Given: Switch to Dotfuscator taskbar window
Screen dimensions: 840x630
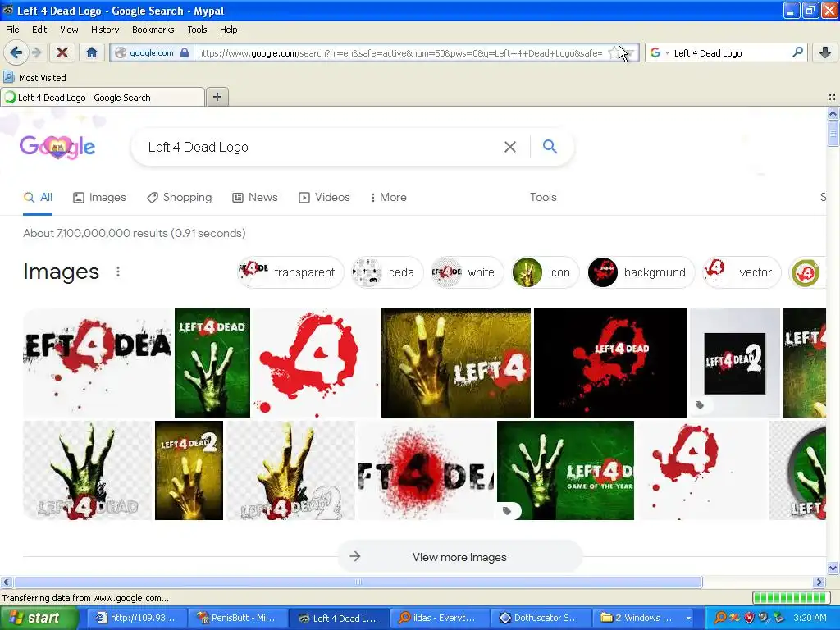Looking at the screenshot, I should tap(541, 619).
